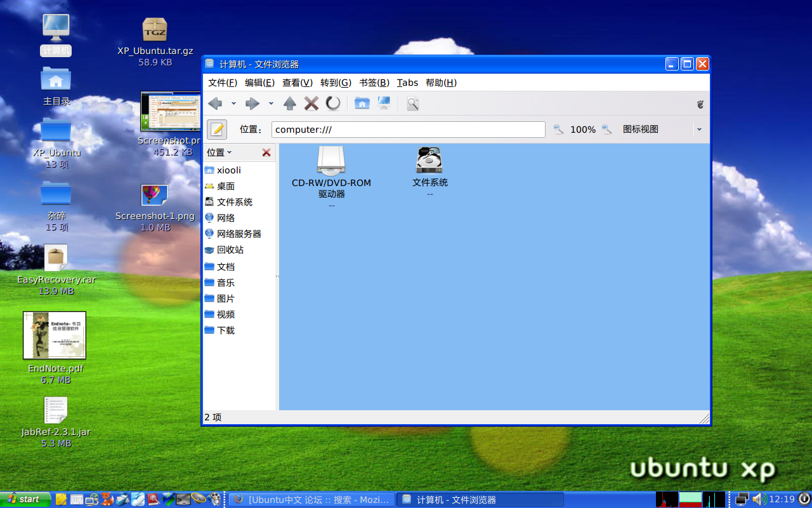Open forward history dropdown arrow
Viewport: 812px width, 508px height.
[x=271, y=104]
